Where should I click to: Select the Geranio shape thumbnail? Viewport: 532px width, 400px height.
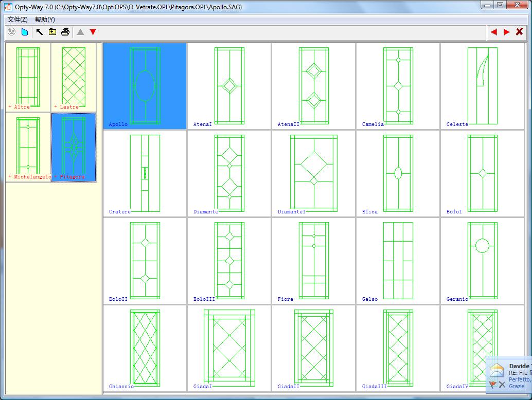point(482,261)
